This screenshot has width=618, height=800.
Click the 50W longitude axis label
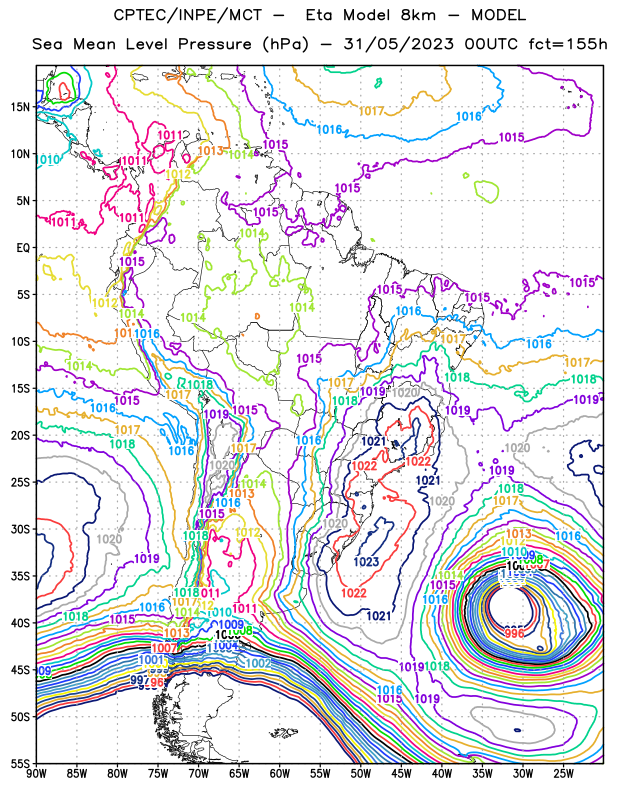360,773
